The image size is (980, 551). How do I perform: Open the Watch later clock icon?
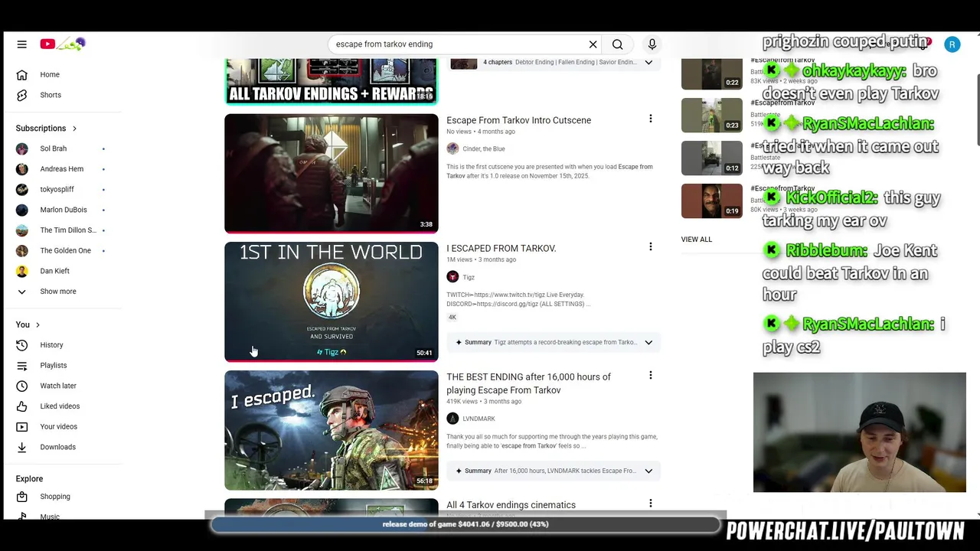21,386
